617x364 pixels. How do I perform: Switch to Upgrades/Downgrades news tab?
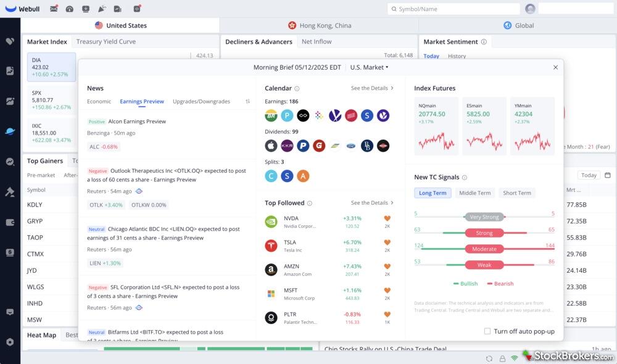201,101
